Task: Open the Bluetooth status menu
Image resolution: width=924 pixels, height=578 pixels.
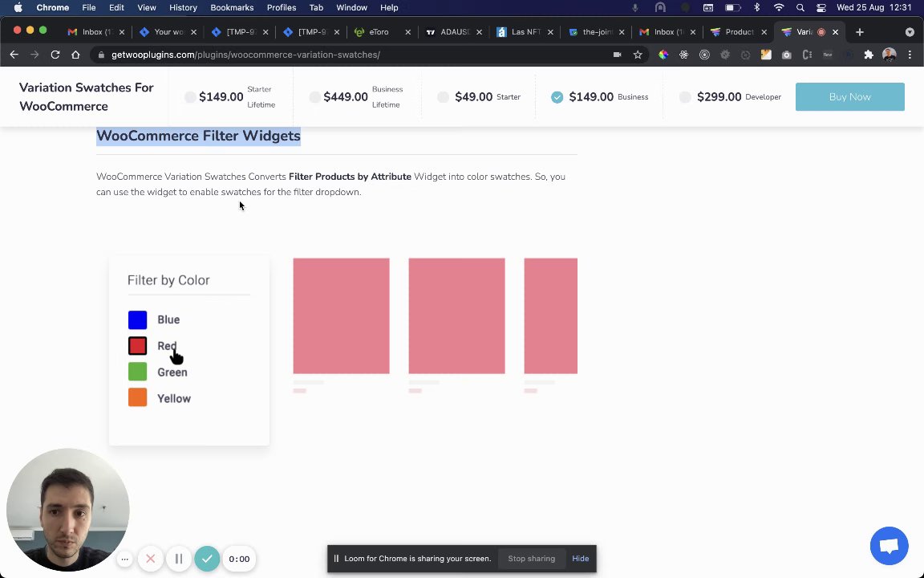Action: coord(757,8)
